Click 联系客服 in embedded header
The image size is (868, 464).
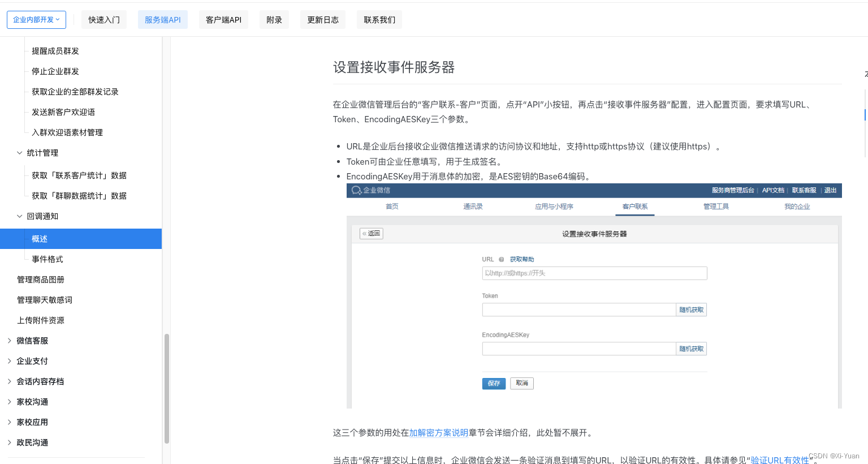click(x=804, y=190)
